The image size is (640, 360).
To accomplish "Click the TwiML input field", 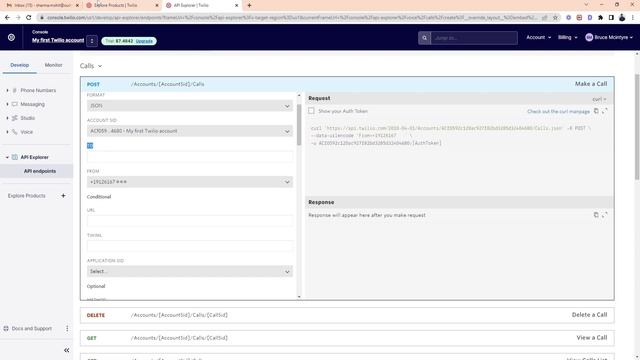I will (190, 246).
